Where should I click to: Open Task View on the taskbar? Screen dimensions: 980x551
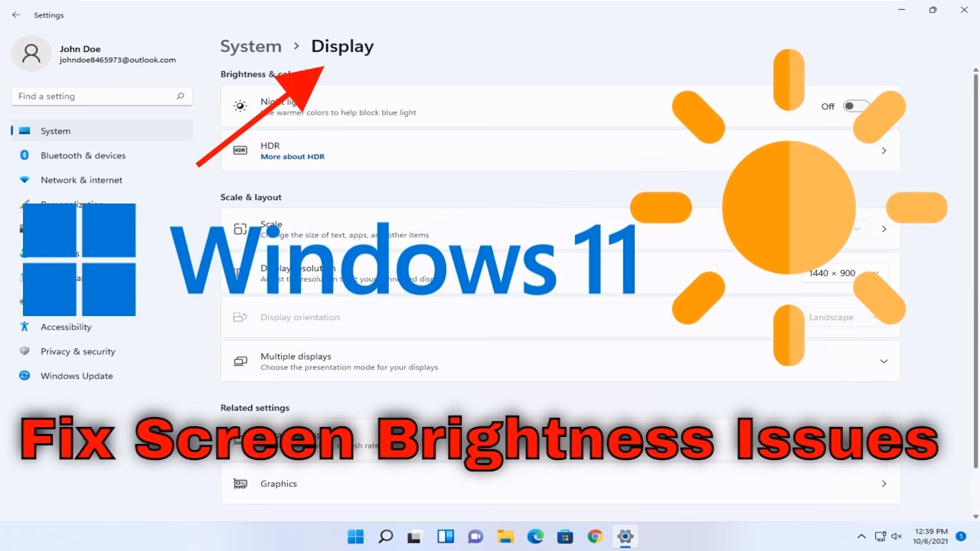pos(416,536)
